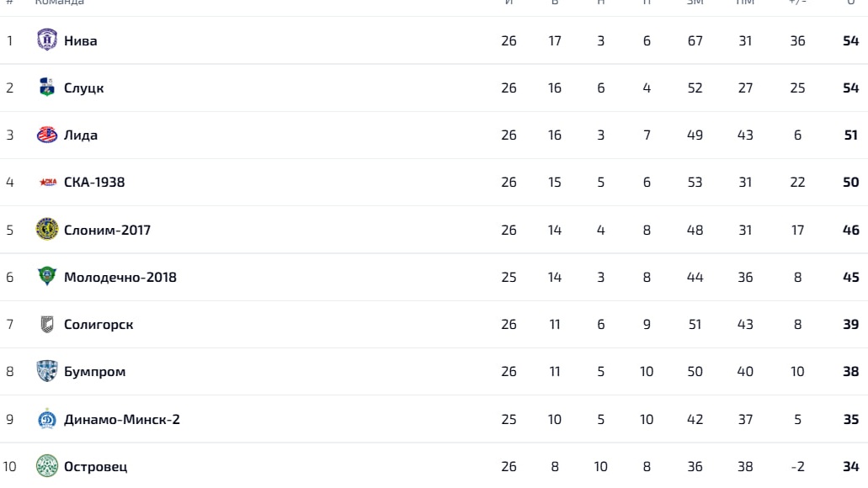The image size is (868, 488).
Task: Click СКА-1938's goal difference 22
Action: coord(797,182)
